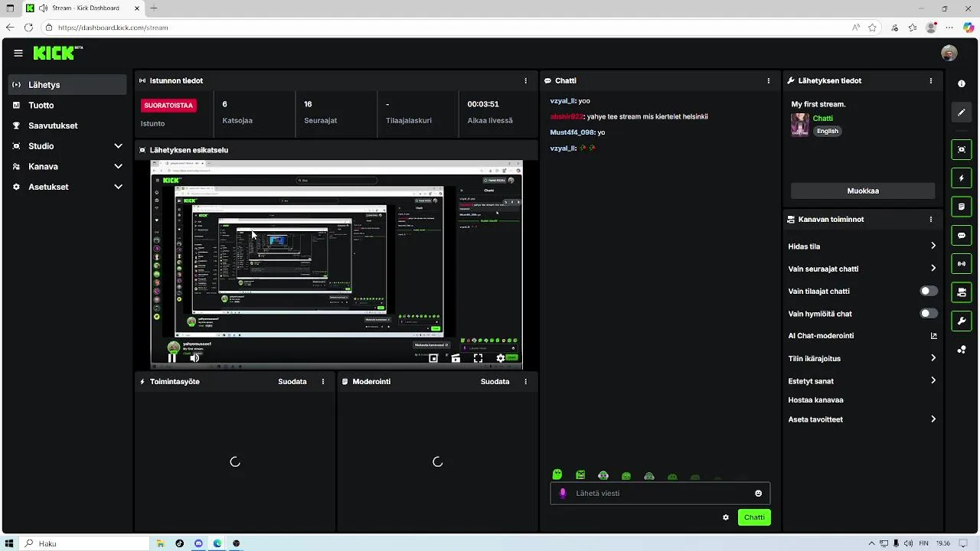
Task: Open options menu of Istunnon tiedot panel
Action: point(525,80)
